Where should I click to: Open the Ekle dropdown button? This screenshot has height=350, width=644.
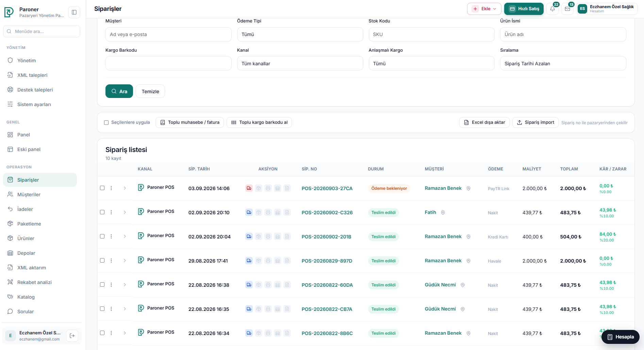coord(484,9)
